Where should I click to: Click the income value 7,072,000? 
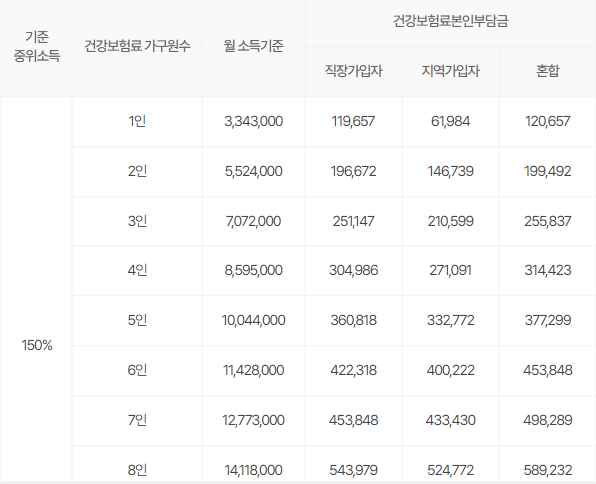click(x=254, y=221)
